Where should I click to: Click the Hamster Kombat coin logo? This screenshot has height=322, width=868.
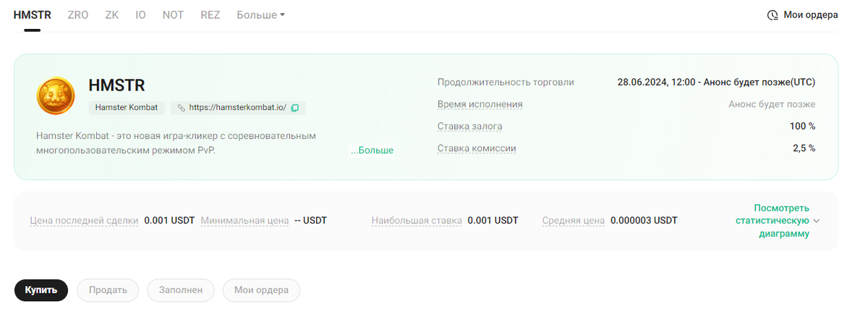click(56, 96)
